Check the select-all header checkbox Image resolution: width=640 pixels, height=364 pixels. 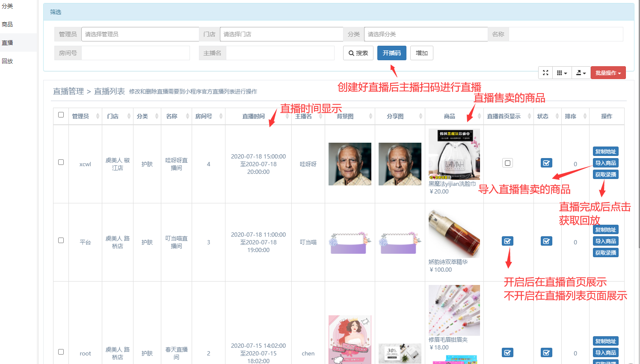point(61,115)
